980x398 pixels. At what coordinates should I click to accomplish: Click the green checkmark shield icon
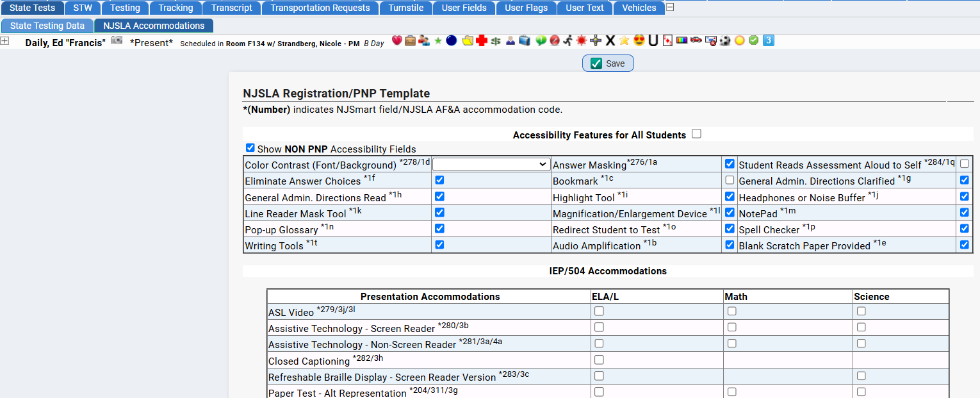pos(754,40)
